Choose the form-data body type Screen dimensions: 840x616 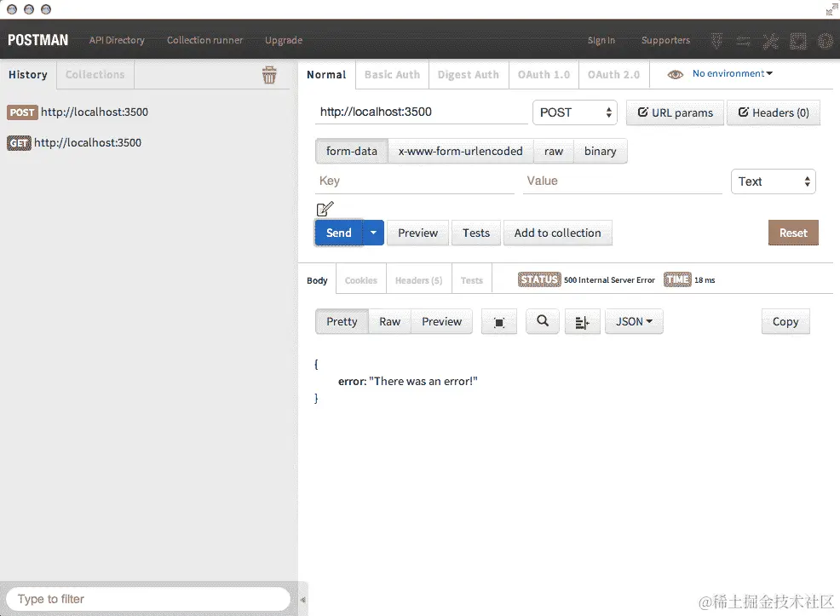pyautogui.click(x=352, y=151)
